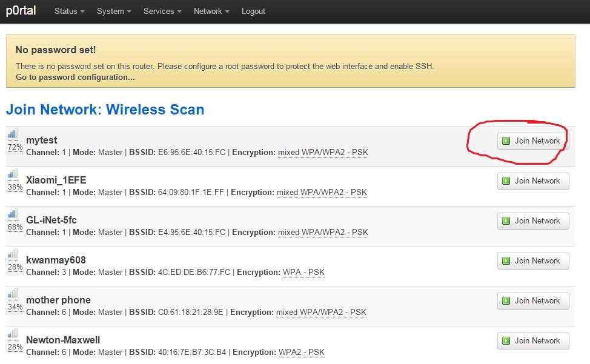Click the signal icon next to mother phone
Image resolution: width=590 pixels, height=364 pixels.
(12, 293)
